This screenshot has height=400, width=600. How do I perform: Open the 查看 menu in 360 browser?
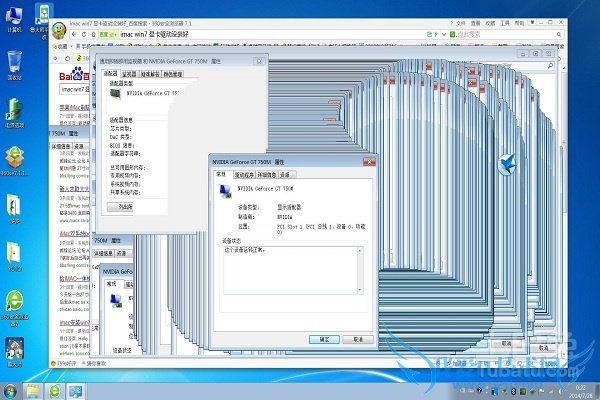click(475, 23)
